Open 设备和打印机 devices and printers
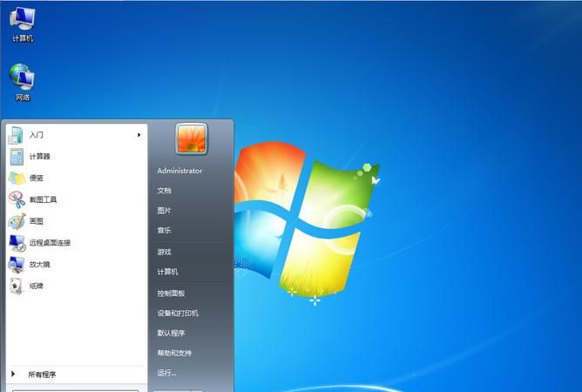 click(x=178, y=313)
